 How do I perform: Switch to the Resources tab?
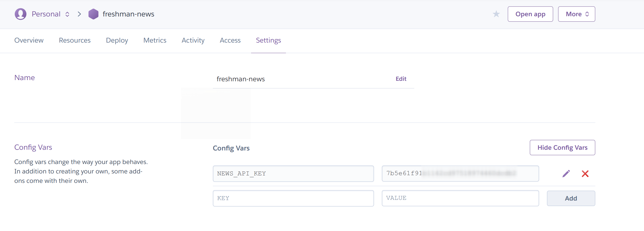point(75,40)
